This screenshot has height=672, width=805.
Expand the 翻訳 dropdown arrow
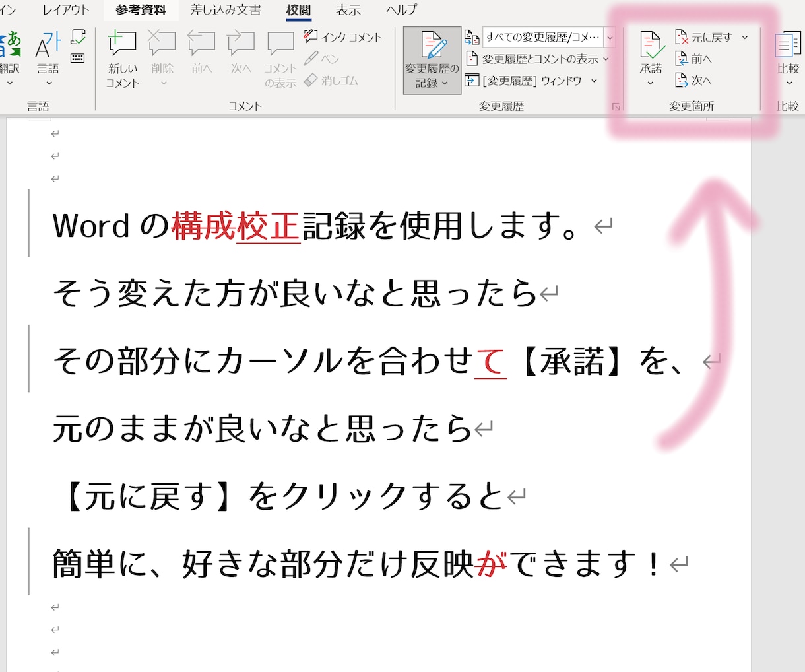[x=10, y=83]
